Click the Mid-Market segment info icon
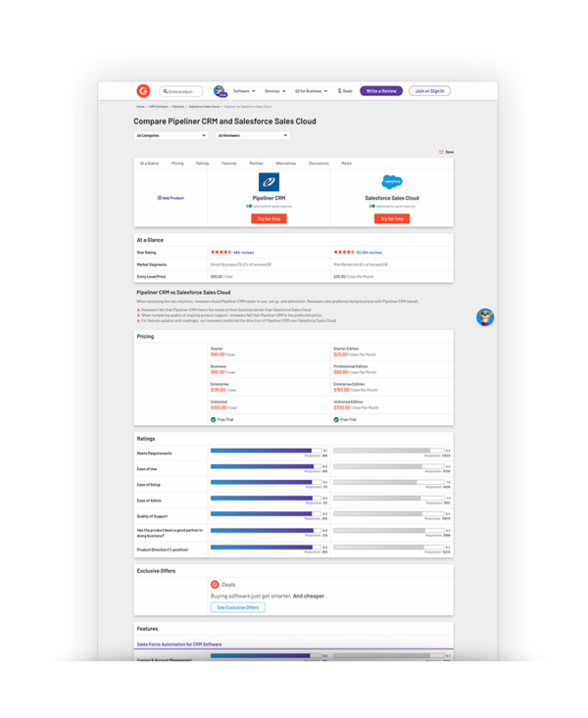 tap(386, 264)
